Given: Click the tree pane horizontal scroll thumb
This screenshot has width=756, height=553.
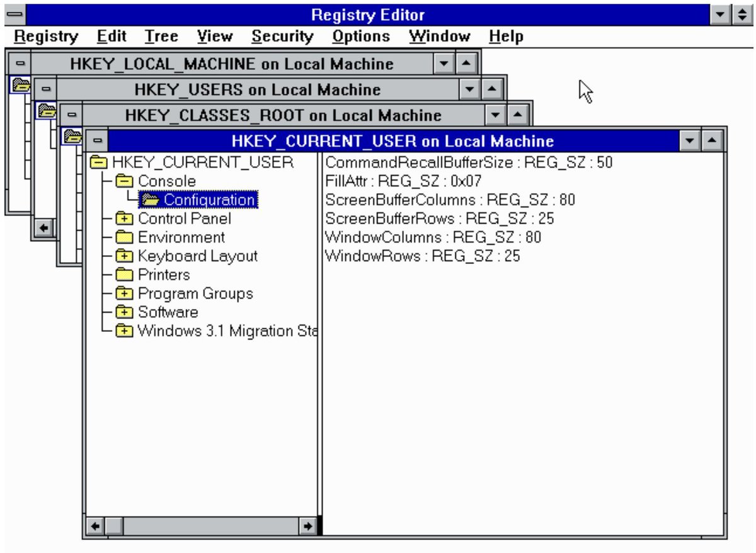Looking at the screenshot, I should pos(113,526).
